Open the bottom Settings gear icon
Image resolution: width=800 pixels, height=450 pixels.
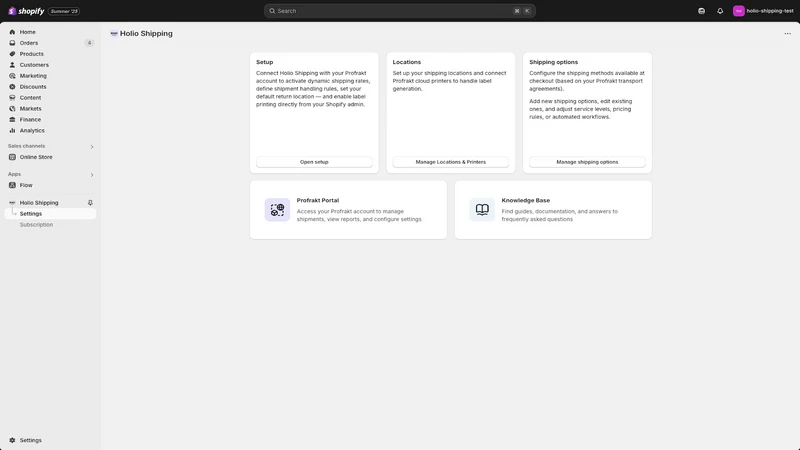pyautogui.click(x=12, y=440)
